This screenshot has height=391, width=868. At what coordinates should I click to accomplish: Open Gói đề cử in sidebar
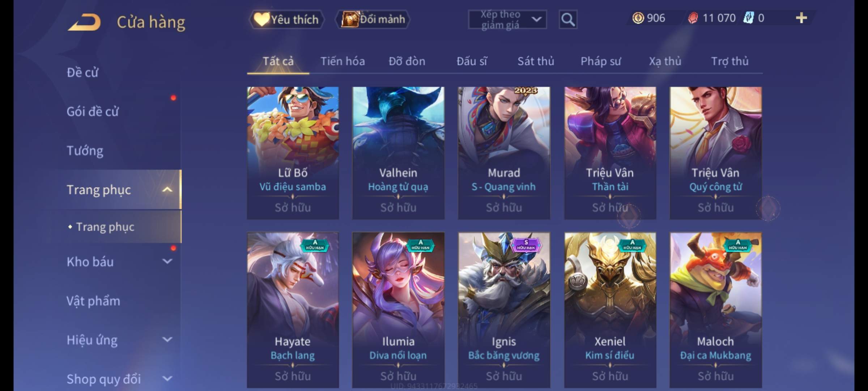(93, 112)
